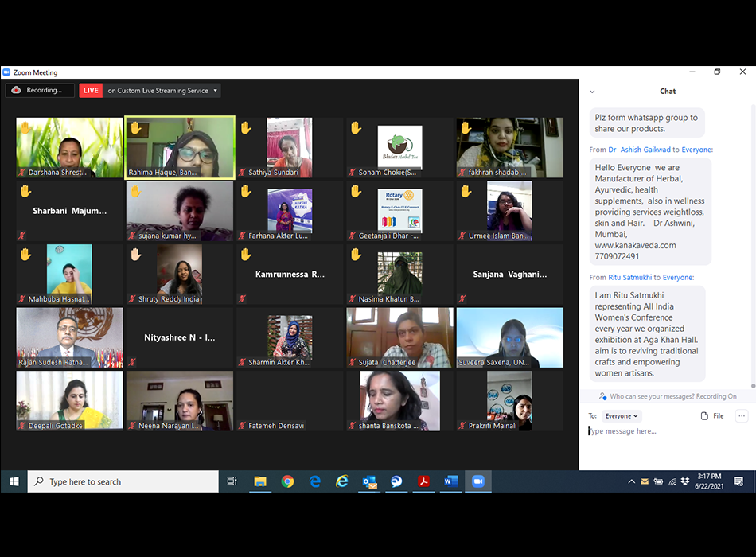Open Adobe Acrobat from the taskbar

tap(424, 481)
